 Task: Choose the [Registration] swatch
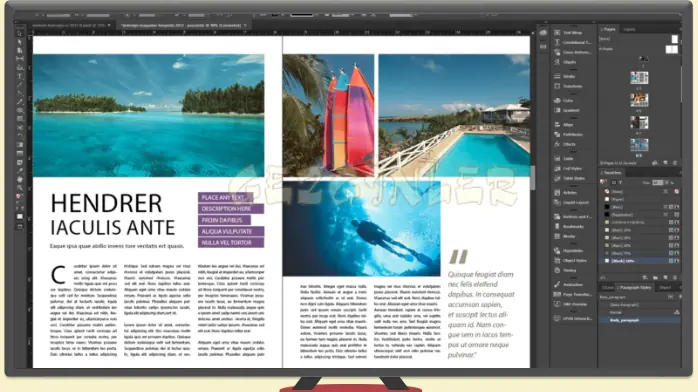[640, 214]
